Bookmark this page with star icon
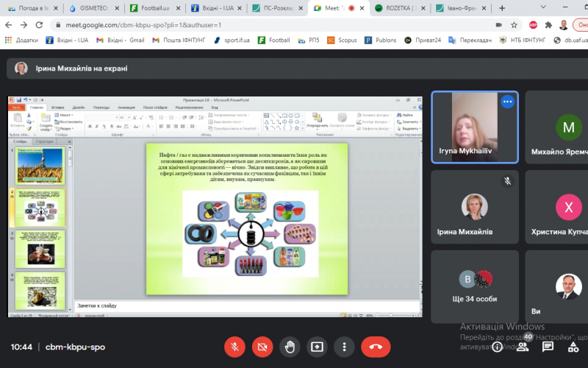Screen dimensions: 588x368 (x=514, y=25)
